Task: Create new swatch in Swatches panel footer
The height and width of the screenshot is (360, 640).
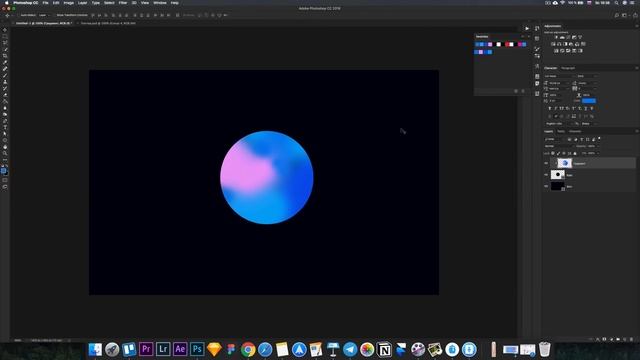Action: (x=516, y=91)
